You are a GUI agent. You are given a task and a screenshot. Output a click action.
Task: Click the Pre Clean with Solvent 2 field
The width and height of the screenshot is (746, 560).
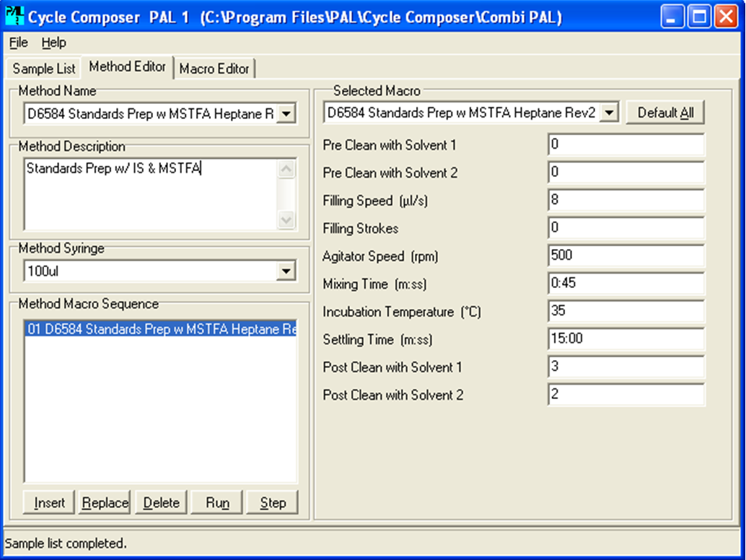point(626,172)
